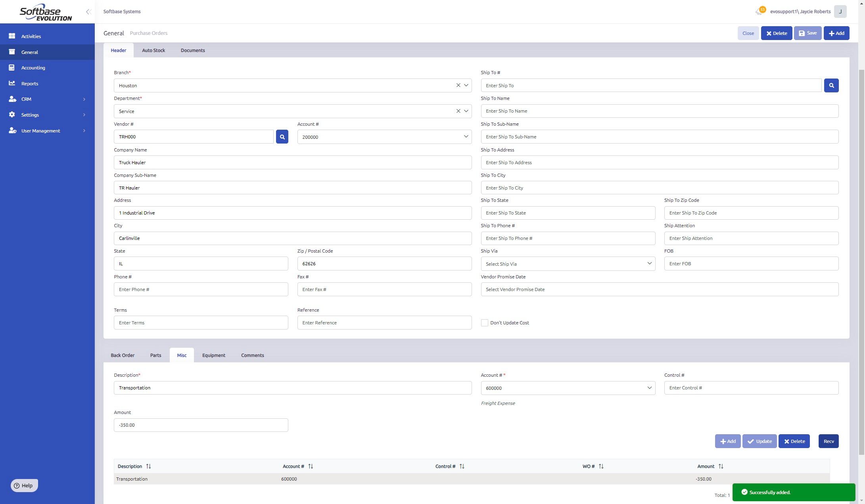Click the Vendor Promise Date field
The width and height of the screenshot is (865, 504).
[x=659, y=289]
